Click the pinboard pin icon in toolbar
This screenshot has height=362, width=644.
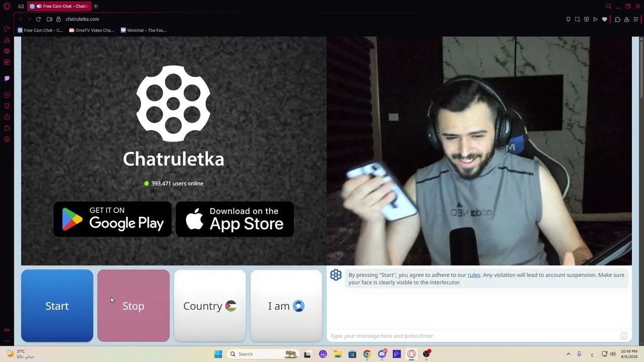point(568,20)
